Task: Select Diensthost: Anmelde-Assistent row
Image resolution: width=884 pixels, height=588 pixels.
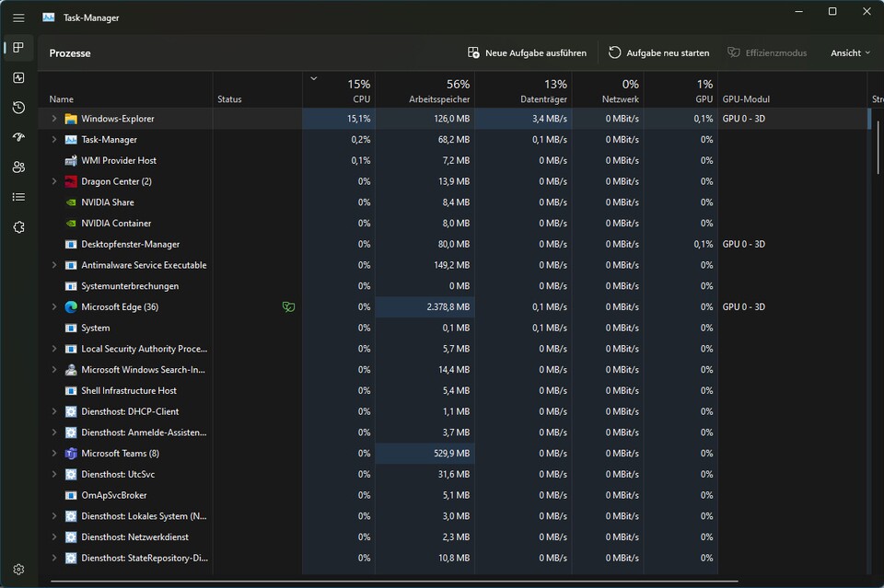Action: click(x=452, y=432)
